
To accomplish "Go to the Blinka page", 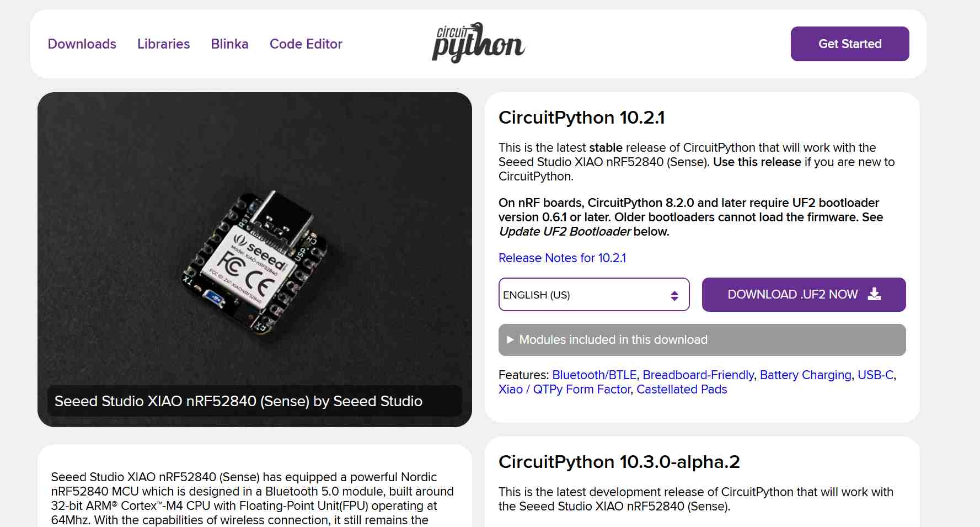I will tap(229, 44).
